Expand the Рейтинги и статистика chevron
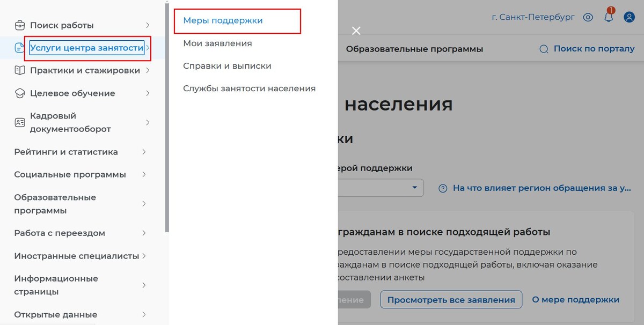Image resolution: width=644 pixels, height=325 pixels. [x=143, y=152]
